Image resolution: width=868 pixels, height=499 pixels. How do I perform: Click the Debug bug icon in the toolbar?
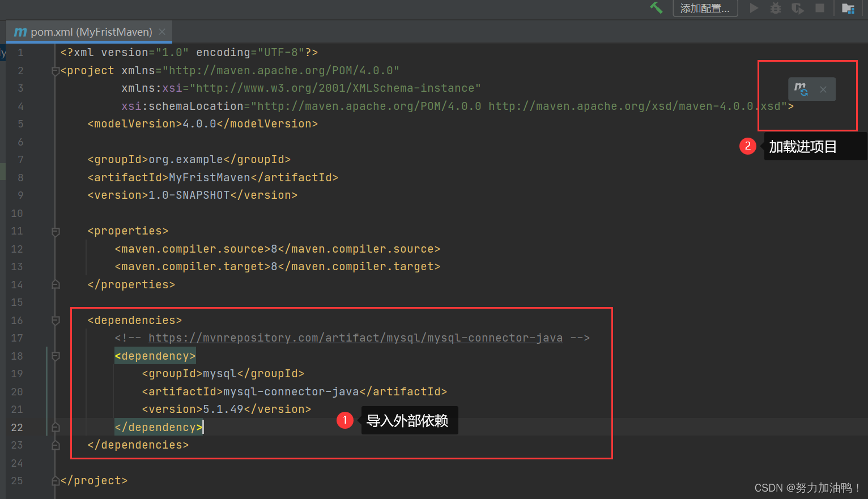point(776,8)
